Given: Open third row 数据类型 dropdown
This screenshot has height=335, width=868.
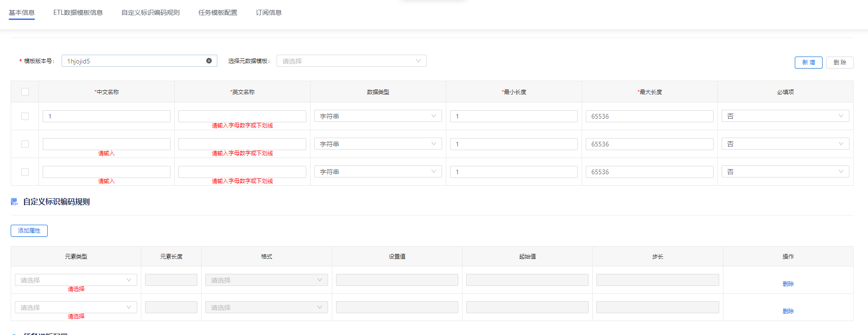Looking at the screenshot, I should [x=378, y=172].
